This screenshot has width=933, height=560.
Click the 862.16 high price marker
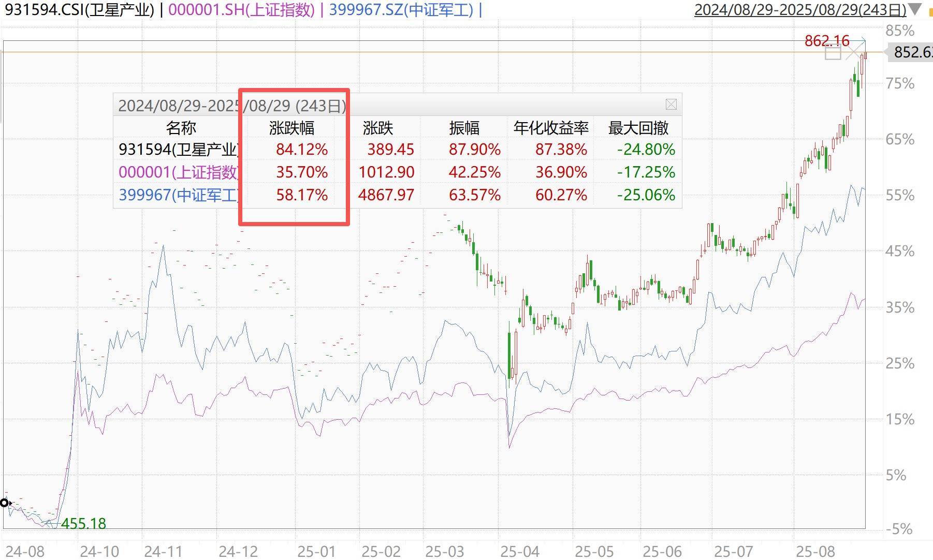(827, 40)
